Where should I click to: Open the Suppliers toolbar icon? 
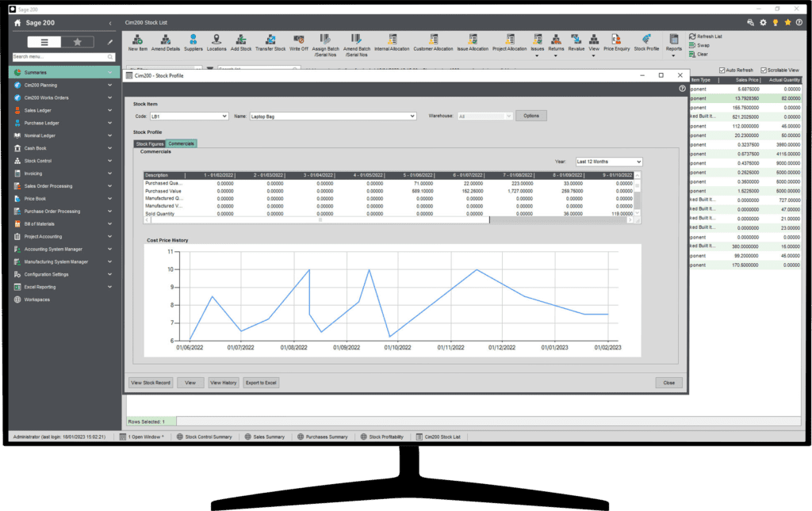[193, 41]
